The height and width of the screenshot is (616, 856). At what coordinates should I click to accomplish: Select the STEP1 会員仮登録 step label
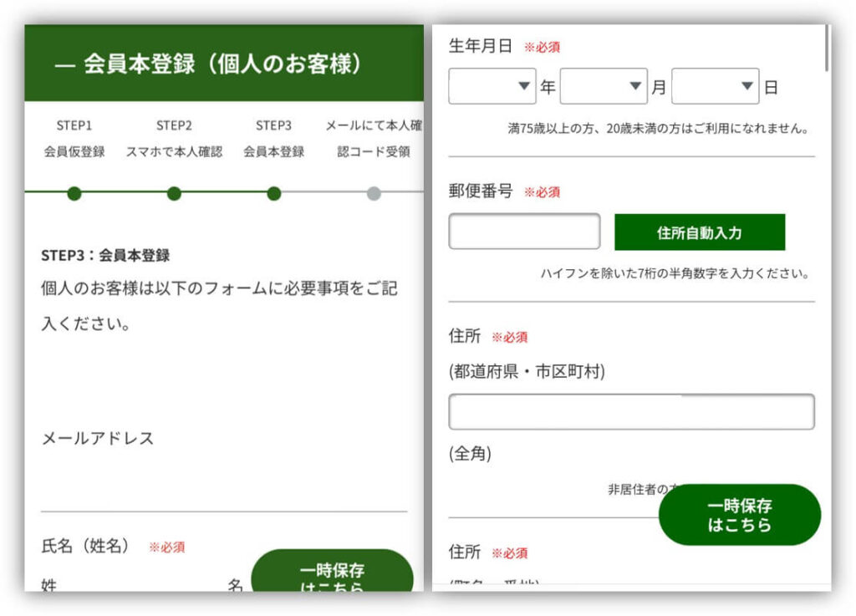(74, 139)
